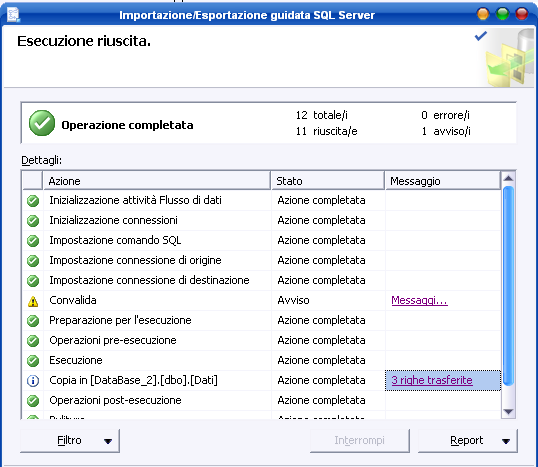Click the green check for Operazioni post-esecuzione
Viewport: 538px width, 467px height.
tap(33, 400)
